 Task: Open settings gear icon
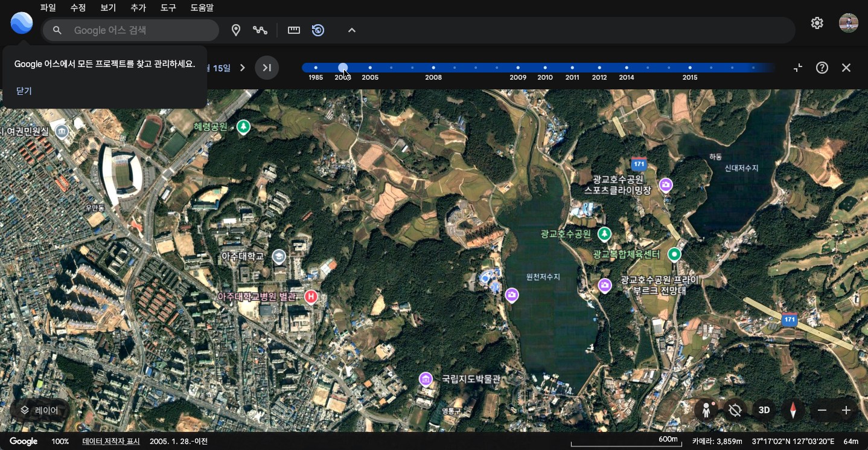[817, 23]
